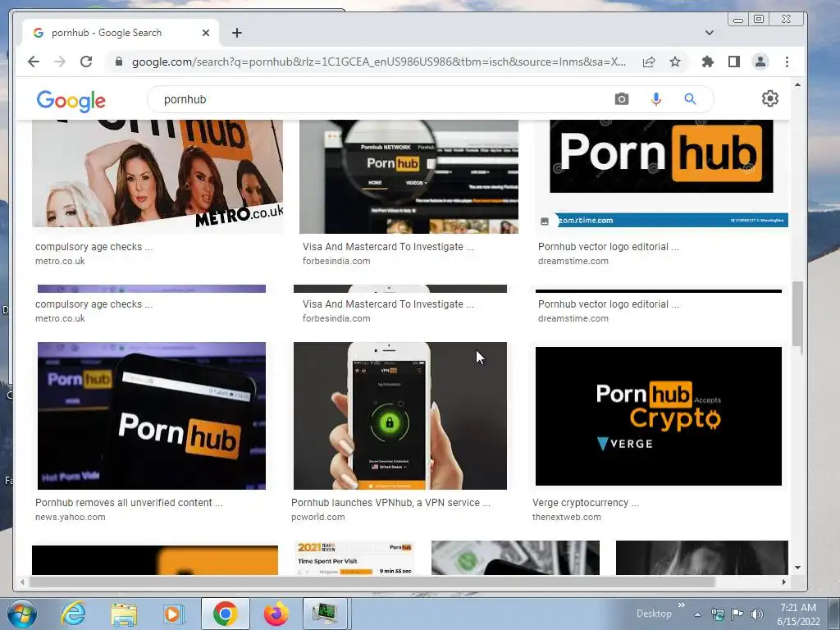This screenshot has width=840, height=630.
Task: Open the forbesindia.com magnifier image thumbnail
Action: coord(409,176)
